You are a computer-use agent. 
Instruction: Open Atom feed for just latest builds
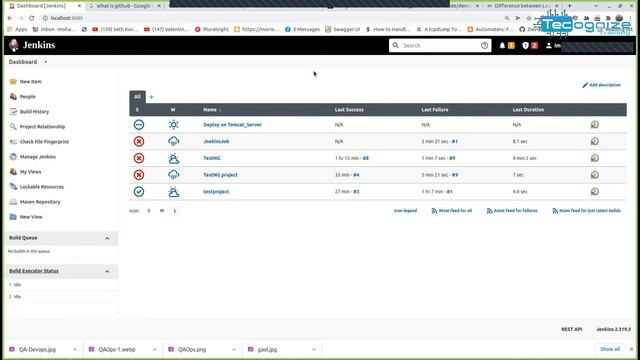tap(586, 211)
